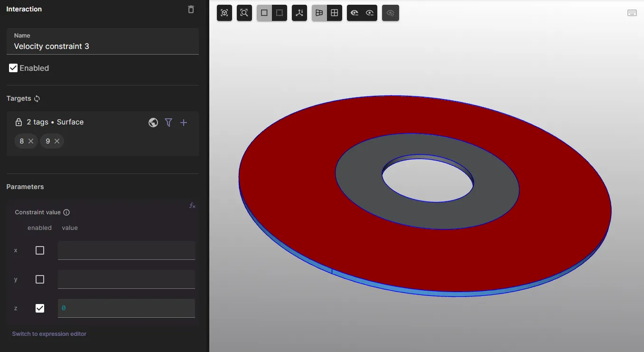This screenshot has height=352, width=644.
Task: Click the Name field with Velocity constraint 3
Action: pyautogui.click(x=103, y=41)
